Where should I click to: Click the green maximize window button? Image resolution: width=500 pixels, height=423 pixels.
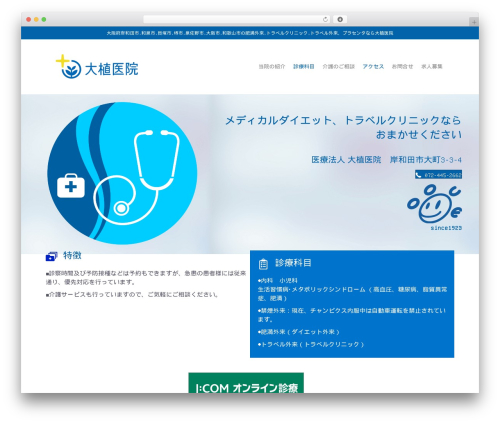click(x=44, y=20)
